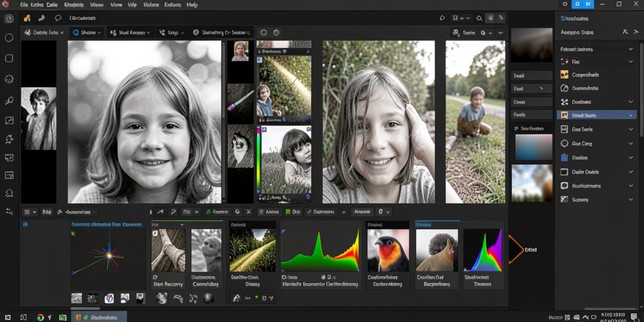Screen dimensions: 644x322
Task: Select the dotted-circle gear tool in left sidebar
Action: pos(9,79)
